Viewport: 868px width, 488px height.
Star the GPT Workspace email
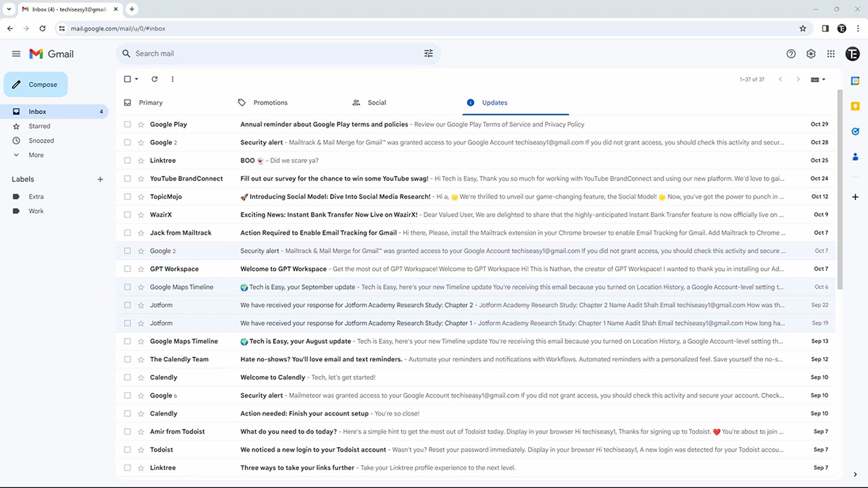141,269
